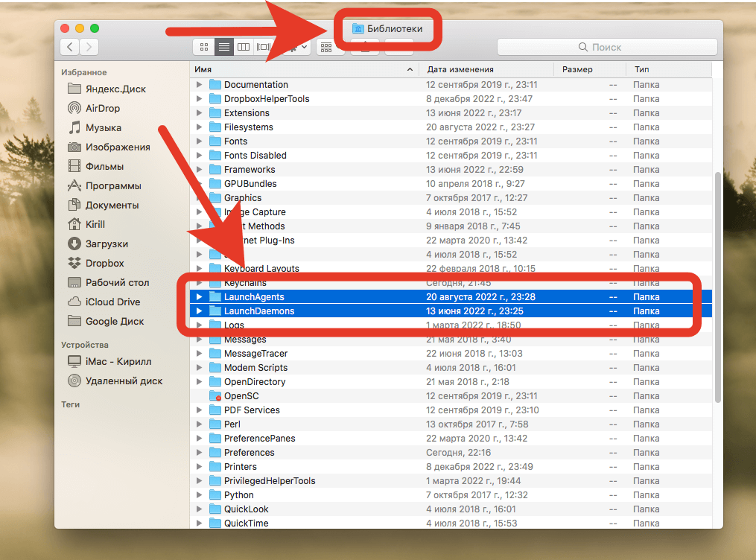The width and height of the screenshot is (756, 560).
Task: Open Программы in the sidebar
Action: tap(113, 185)
